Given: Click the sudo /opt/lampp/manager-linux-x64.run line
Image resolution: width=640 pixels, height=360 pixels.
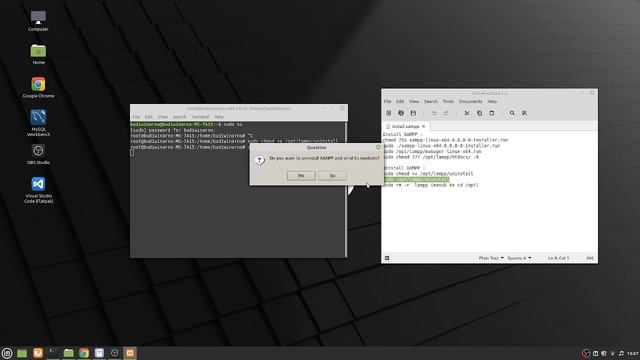Looking at the screenshot, I should click(x=432, y=151).
